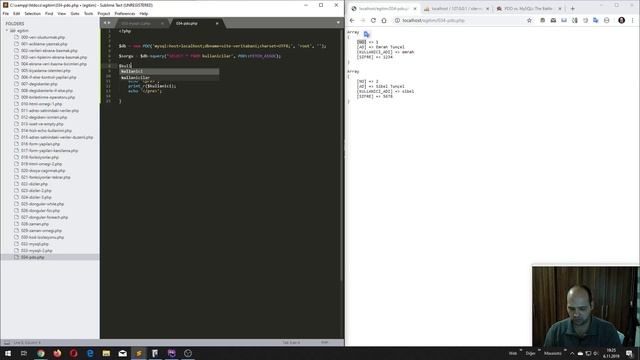Open 010-html-ornegi-1.php file
Viewport: 640px width, 360px height.
41,104
